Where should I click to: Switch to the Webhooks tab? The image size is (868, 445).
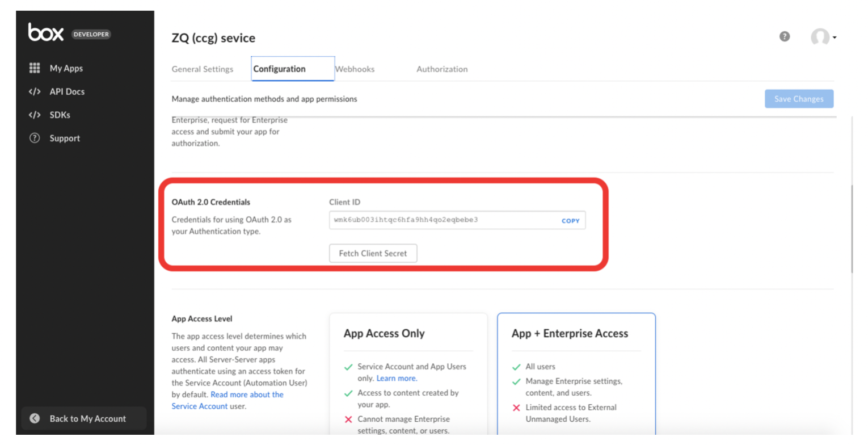pyautogui.click(x=355, y=69)
